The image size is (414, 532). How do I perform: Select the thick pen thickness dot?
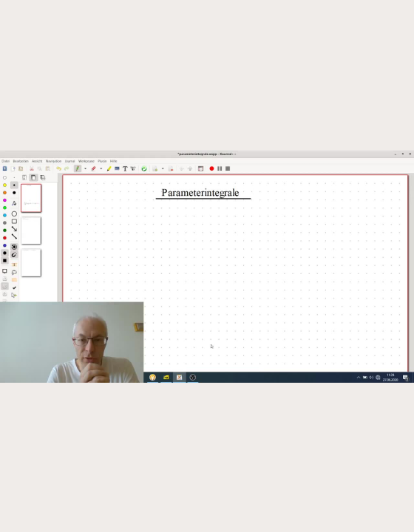pyautogui.click(x=14, y=193)
